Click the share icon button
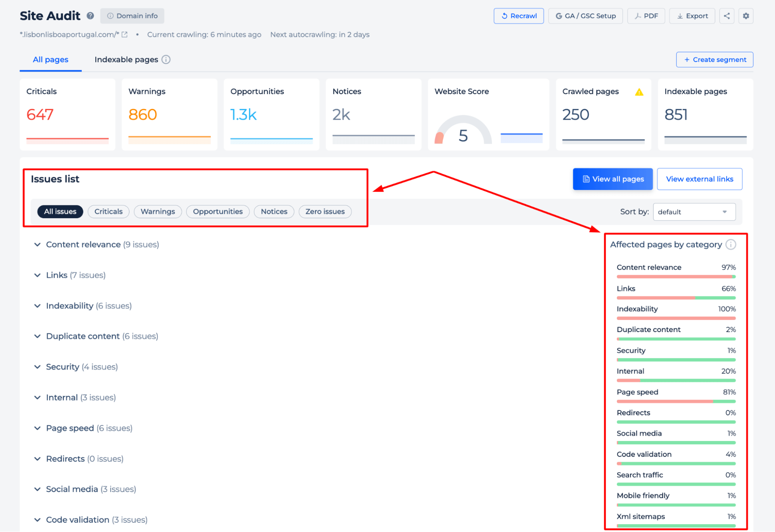This screenshot has width=775, height=532. coord(727,16)
